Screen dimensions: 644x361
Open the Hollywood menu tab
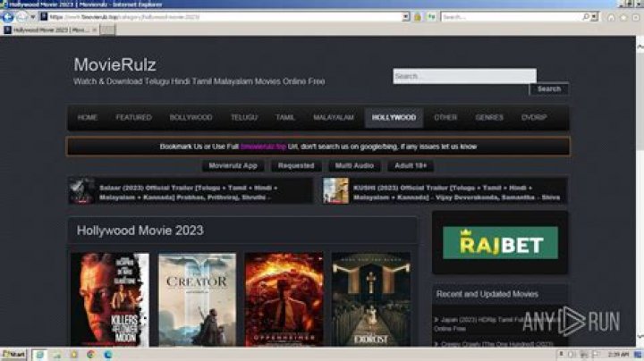click(x=394, y=117)
